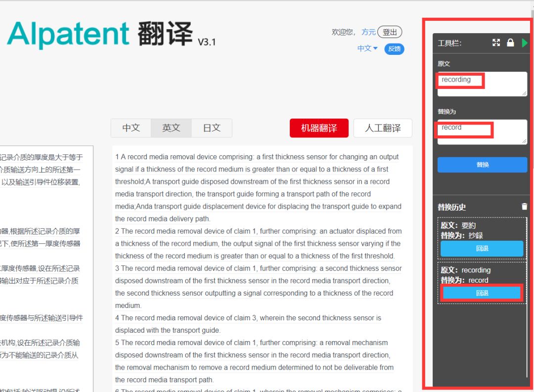Click the red 机器翻译 button
The image size is (534, 392).
point(319,128)
